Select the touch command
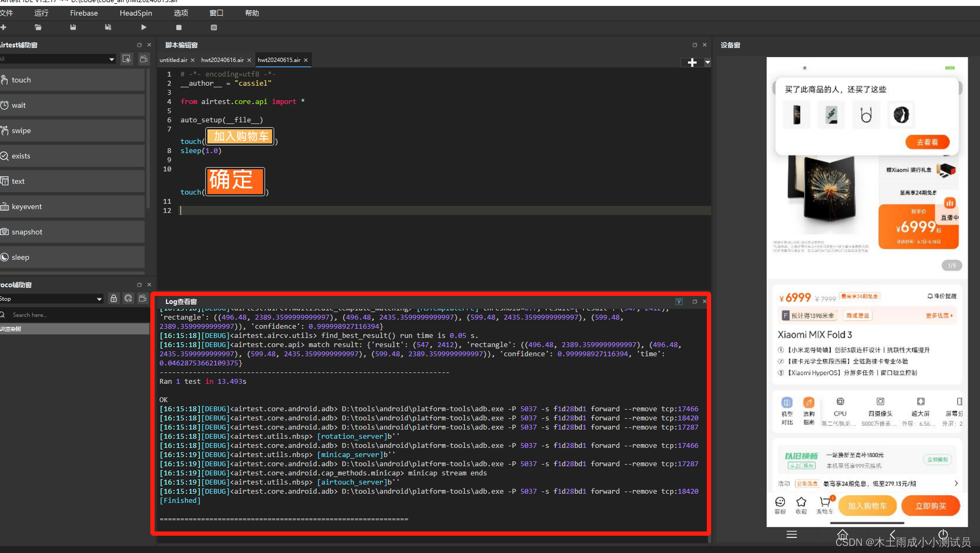Screen dimensions: 980x553 tap(72, 80)
